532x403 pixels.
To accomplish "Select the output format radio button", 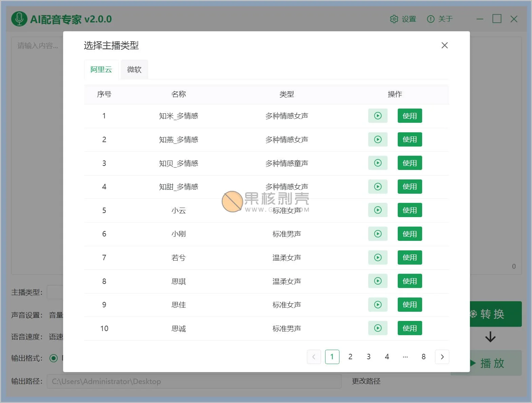I will click(x=54, y=358).
